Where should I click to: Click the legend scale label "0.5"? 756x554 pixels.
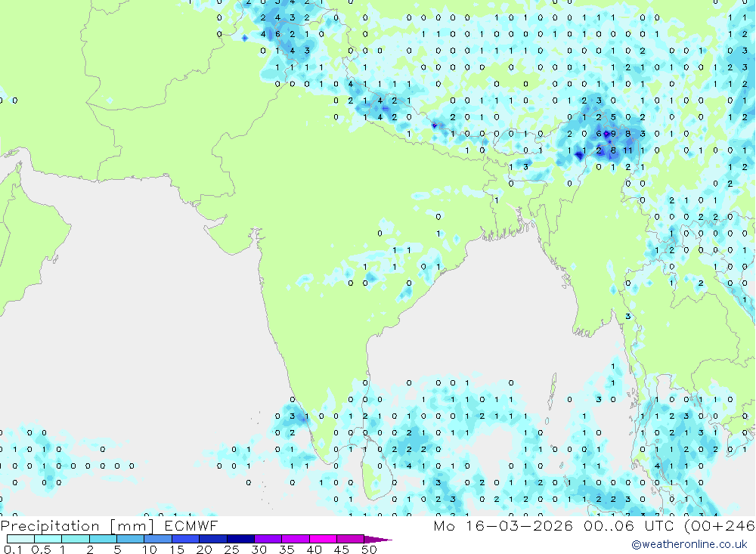pos(41,549)
